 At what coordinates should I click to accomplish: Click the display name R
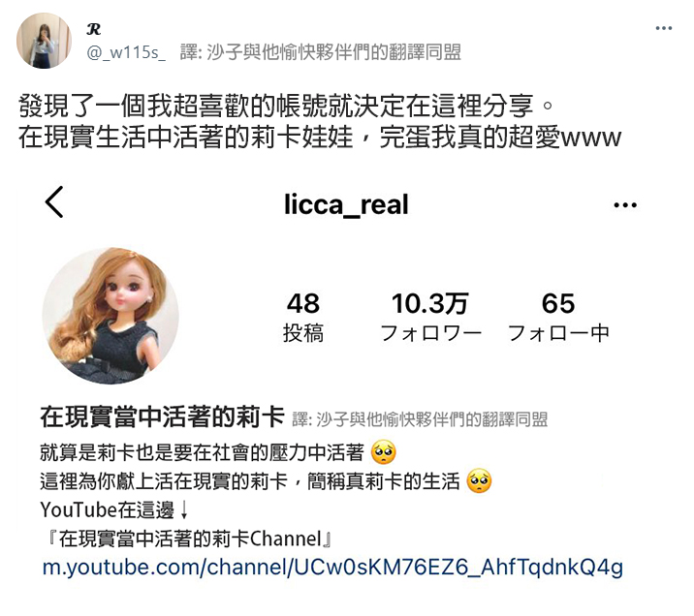click(94, 29)
